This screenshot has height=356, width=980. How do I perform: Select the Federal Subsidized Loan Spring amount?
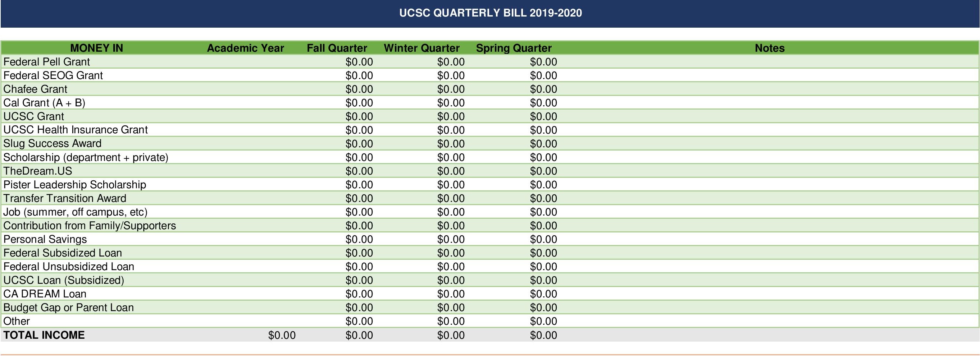pyautogui.click(x=543, y=253)
